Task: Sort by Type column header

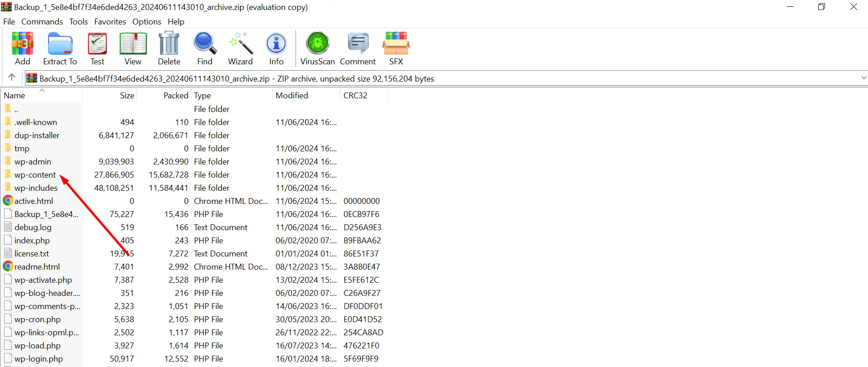Action: [232, 96]
